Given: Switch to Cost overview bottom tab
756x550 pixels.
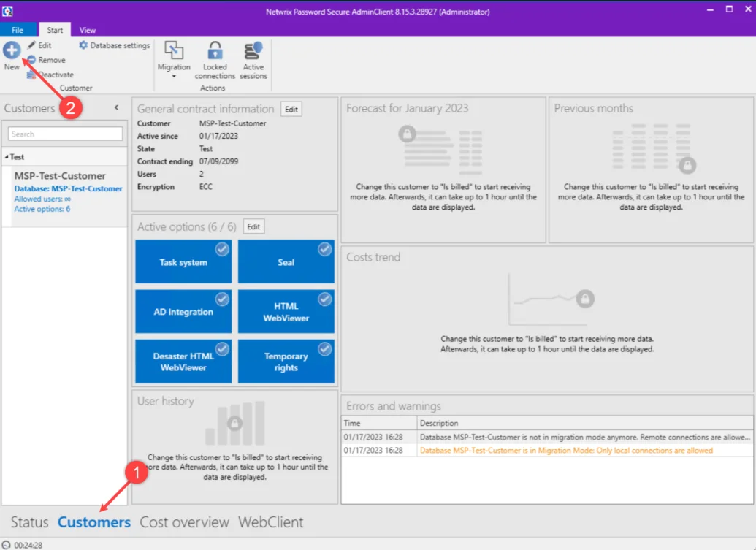Looking at the screenshot, I should point(184,522).
